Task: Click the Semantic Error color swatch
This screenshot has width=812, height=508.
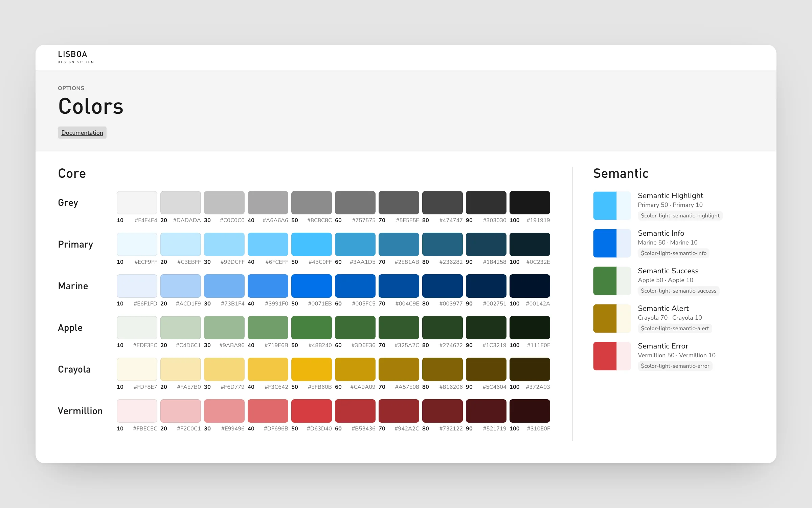Action: pyautogui.click(x=612, y=356)
